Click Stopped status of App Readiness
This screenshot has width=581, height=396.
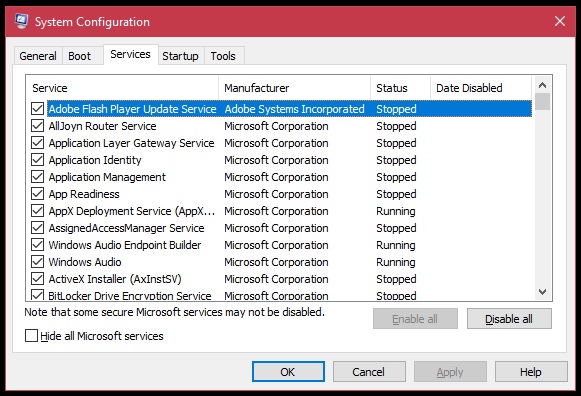[396, 194]
